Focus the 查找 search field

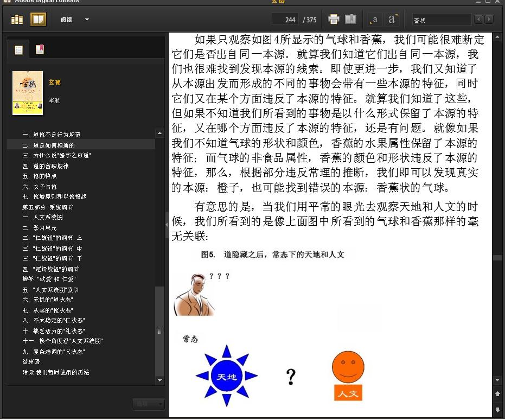click(442, 20)
